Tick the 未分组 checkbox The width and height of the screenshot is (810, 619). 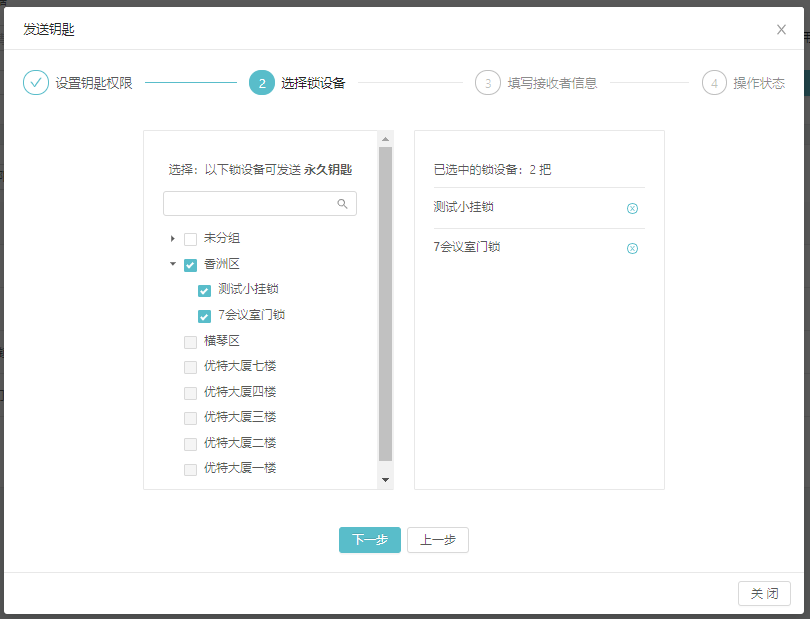[x=190, y=239]
